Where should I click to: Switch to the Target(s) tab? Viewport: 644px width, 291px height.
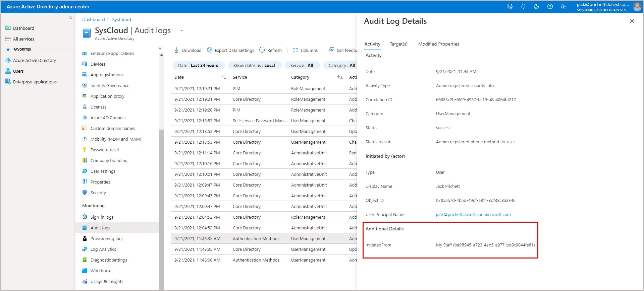398,44
